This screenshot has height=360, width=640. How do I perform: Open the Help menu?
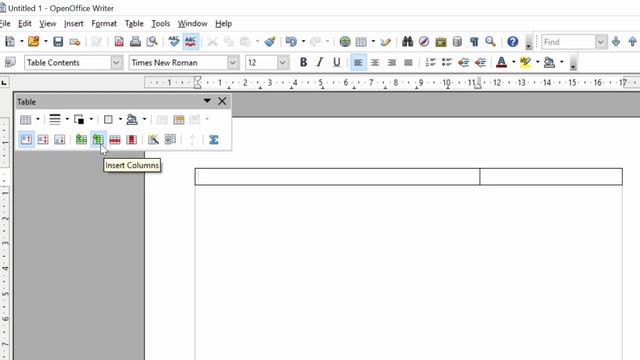223,24
